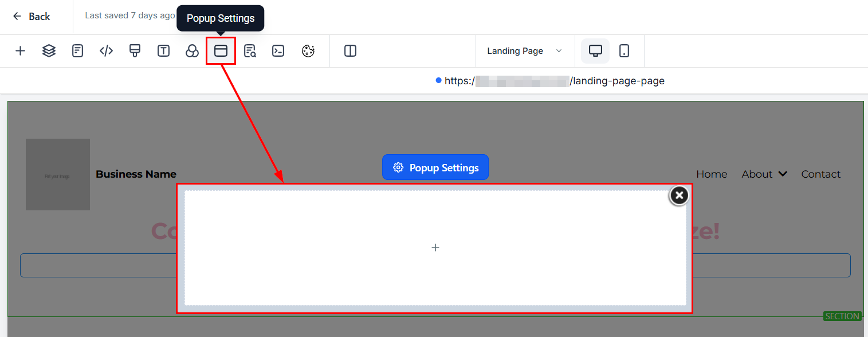Open the cookie consent icon
This screenshot has width=868, height=337.
pyautogui.click(x=308, y=51)
